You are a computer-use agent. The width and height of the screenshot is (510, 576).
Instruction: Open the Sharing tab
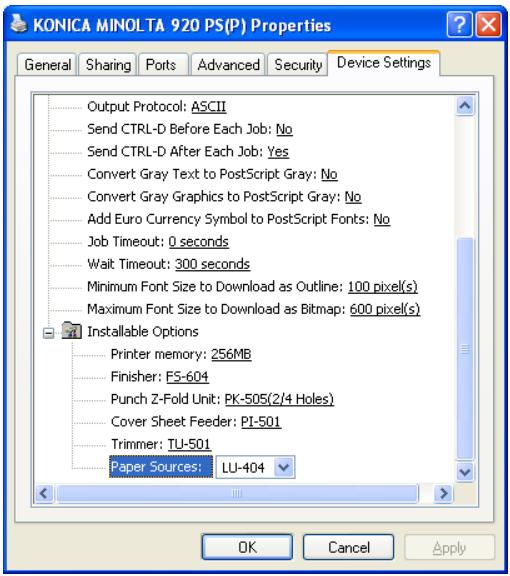tap(108, 65)
